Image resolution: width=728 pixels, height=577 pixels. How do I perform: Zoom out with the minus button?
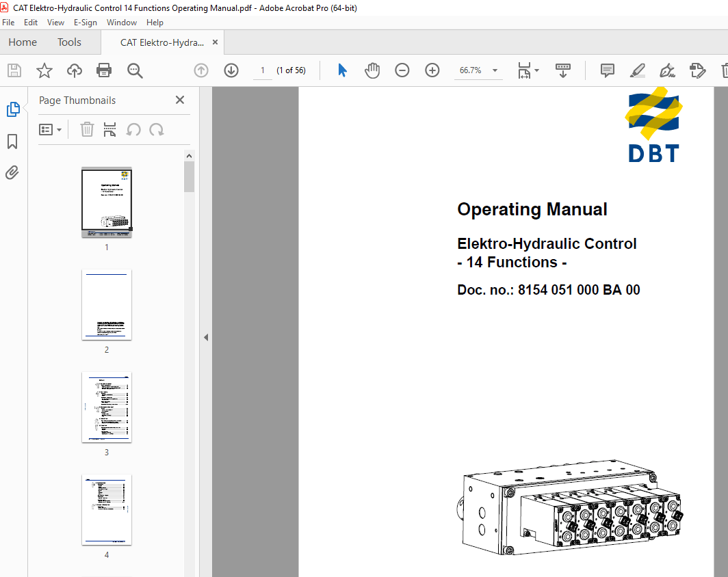402,70
